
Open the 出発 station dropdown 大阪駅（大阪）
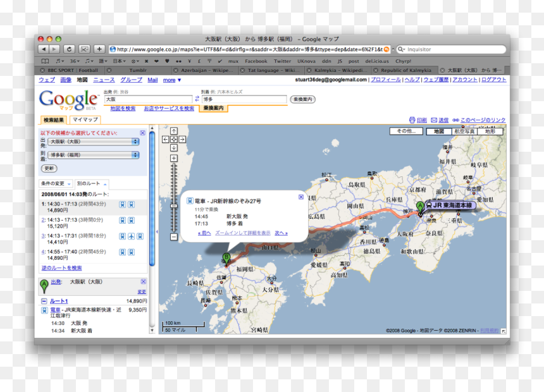point(94,142)
